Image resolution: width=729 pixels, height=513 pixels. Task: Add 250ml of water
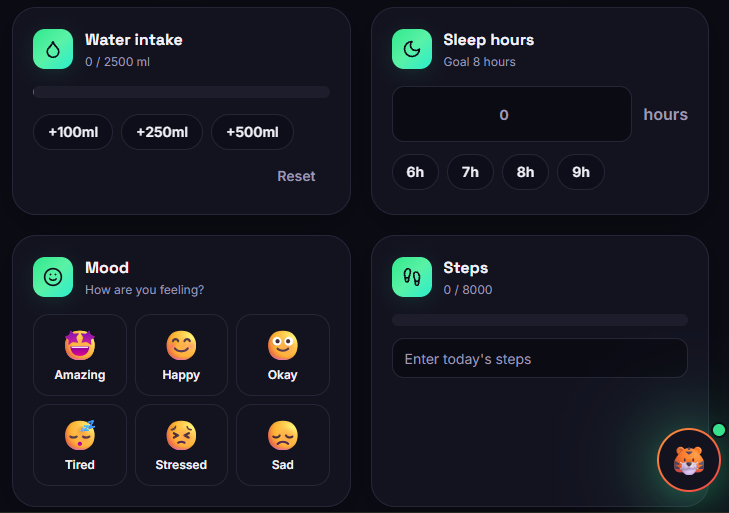pos(162,132)
